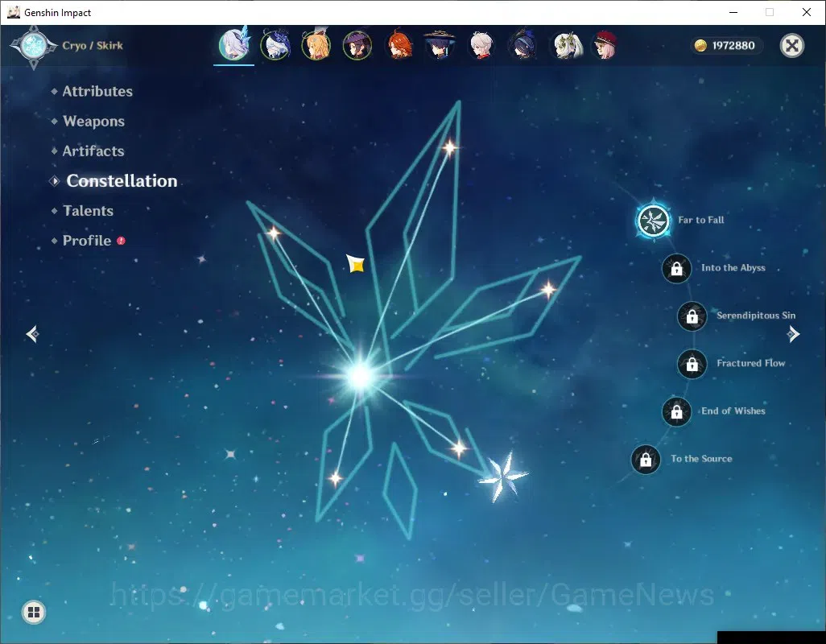Click the Fractured Flow label
826x644 pixels.
[x=750, y=363]
